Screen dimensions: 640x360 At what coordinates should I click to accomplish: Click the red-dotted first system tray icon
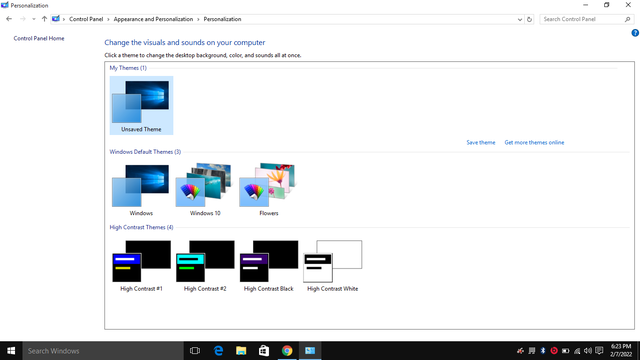[x=520, y=351]
